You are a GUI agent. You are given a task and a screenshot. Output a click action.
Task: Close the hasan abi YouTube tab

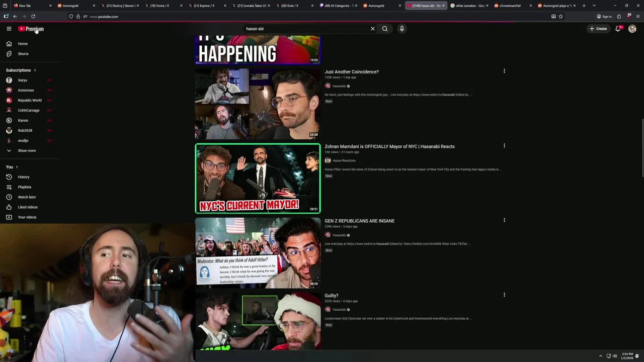click(x=443, y=6)
